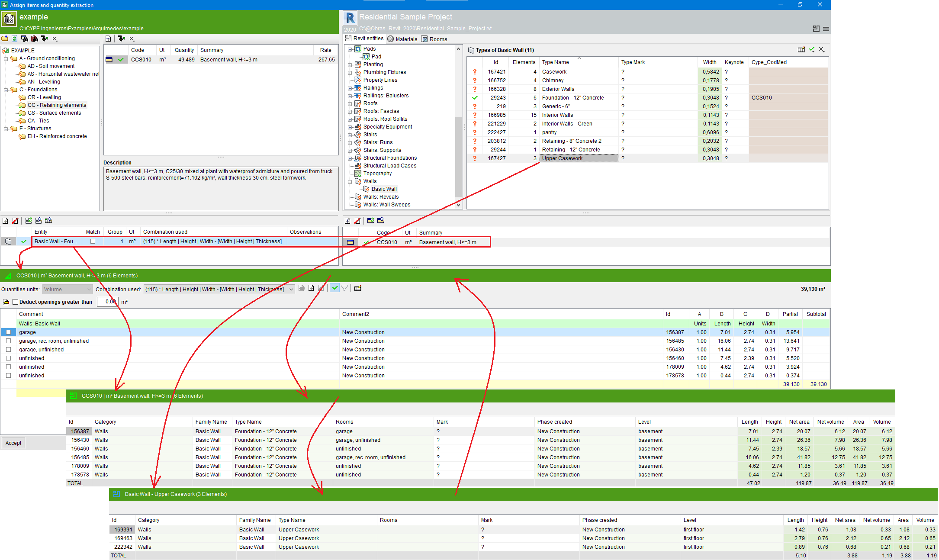Open the hamburger menu of Revit project panel
The width and height of the screenshot is (939, 560).
(826, 29)
